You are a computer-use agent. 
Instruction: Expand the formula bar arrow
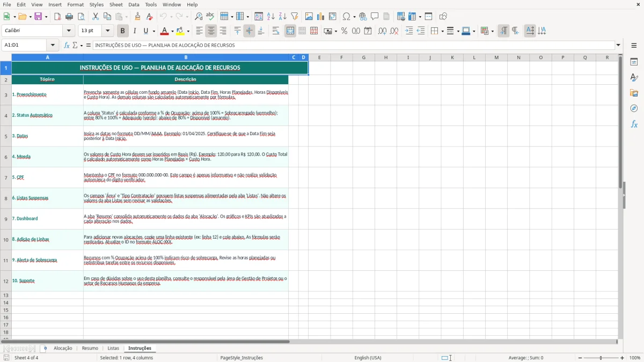click(x=618, y=45)
